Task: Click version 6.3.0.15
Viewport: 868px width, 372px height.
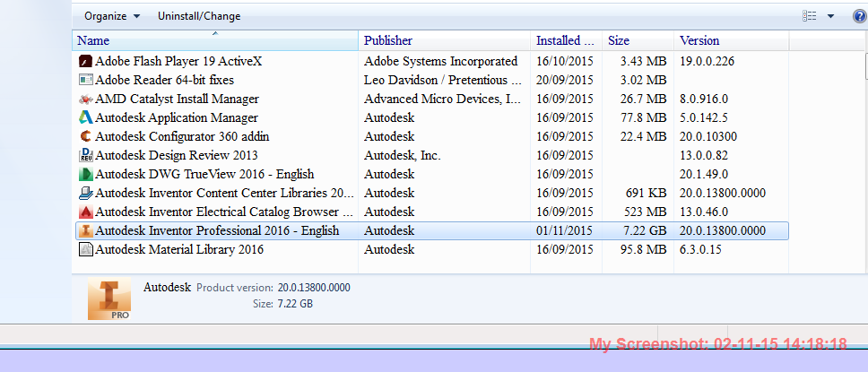Action: coord(700,250)
